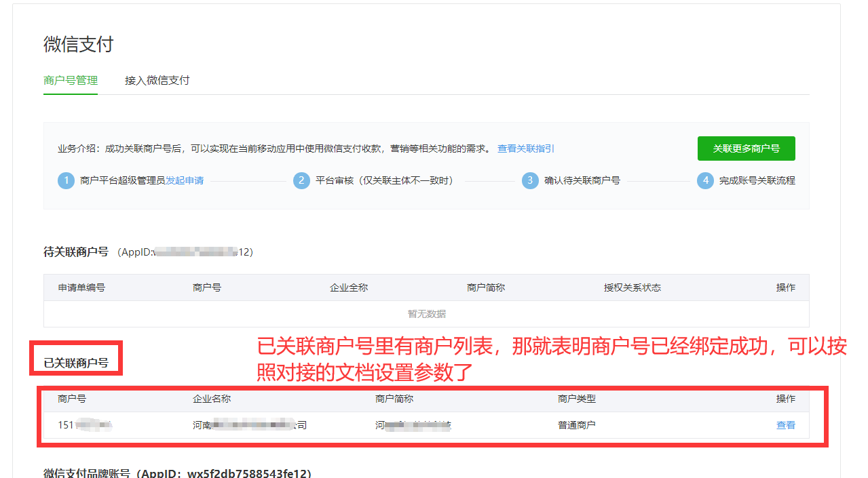The width and height of the screenshot is (868, 478).
Task: Open the 接入微信支付 tab
Action: (157, 80)
